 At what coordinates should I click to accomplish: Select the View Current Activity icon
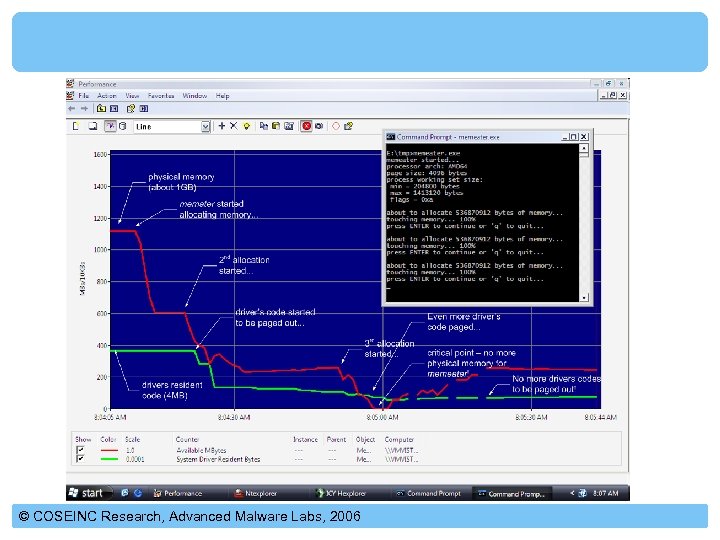[110, 126]
